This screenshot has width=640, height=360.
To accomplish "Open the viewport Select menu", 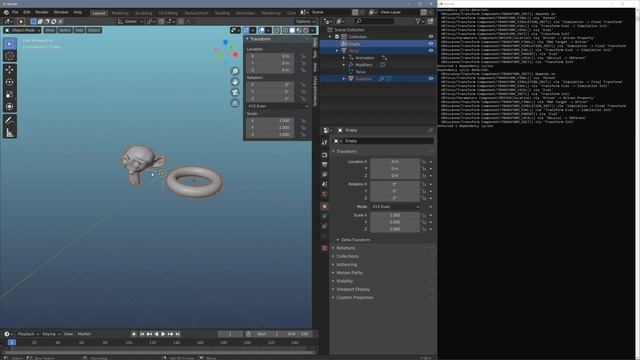I will click(64, 30).
